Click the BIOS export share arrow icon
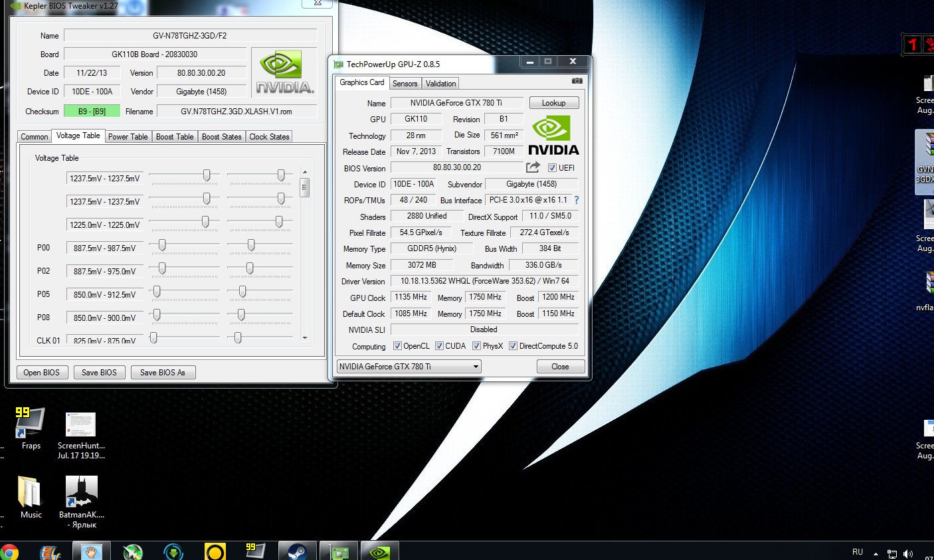 pyautogui.click(x=533, y=167)
